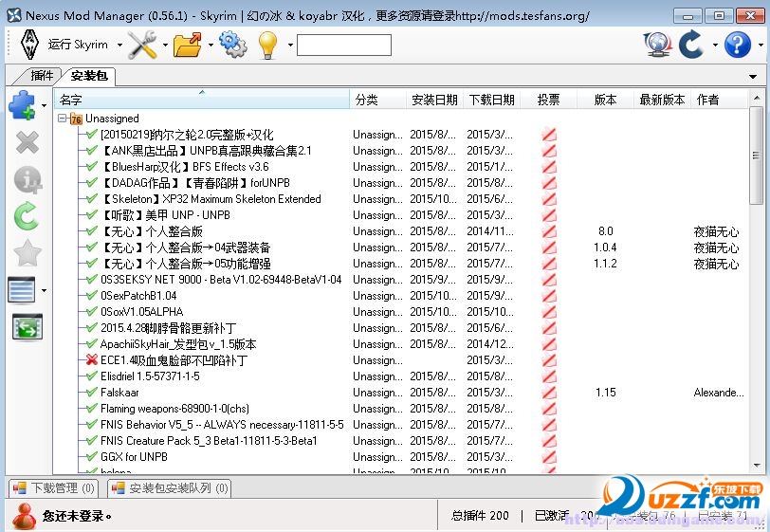Select 0S3SEKSY NET 9000 - Beta V1.02 row
Image resolution: width=770 pixels, height=532 pixels.
[x=221, y=280]
